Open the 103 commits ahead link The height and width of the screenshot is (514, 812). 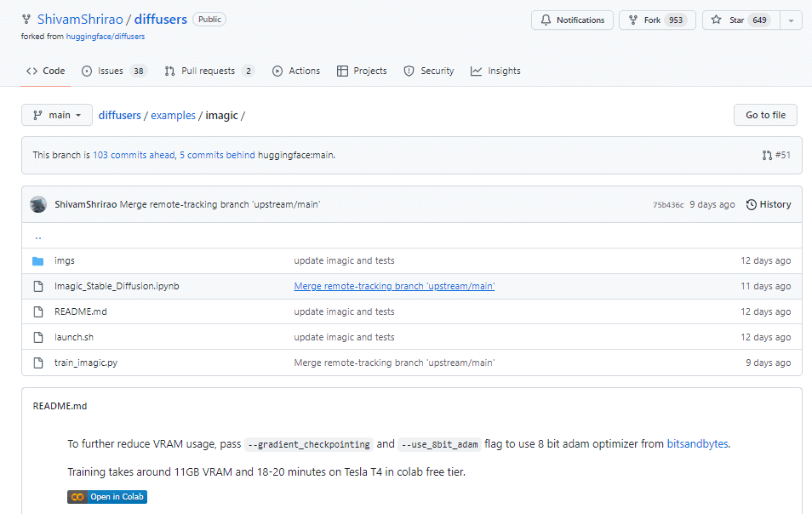tap(134, 155)
